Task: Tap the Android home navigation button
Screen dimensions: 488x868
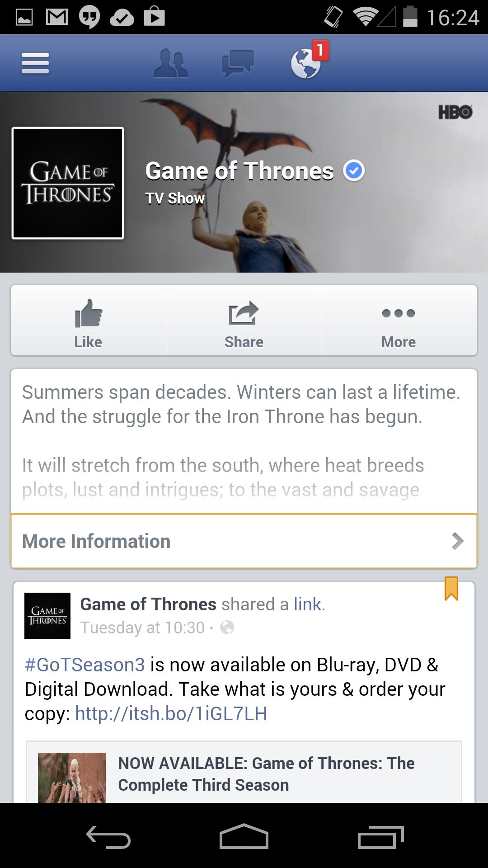Action: (x=244, y=836)
